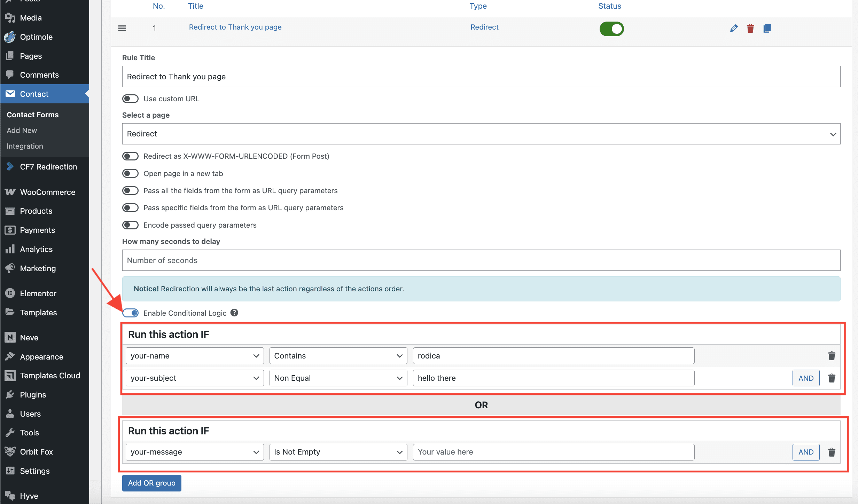Duplicate the rule using the copy icon
This screenshot has width=858, height=504.
[767, 28]
